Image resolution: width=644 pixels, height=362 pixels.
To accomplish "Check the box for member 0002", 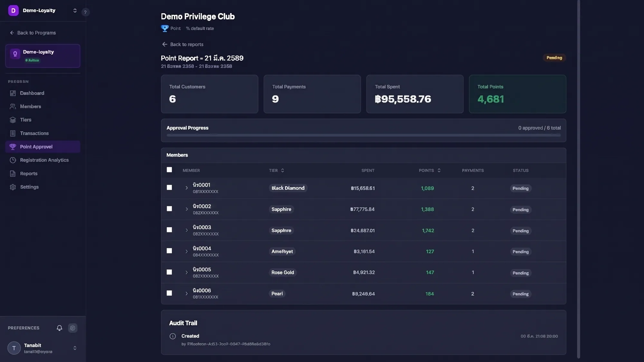I will 169,209.
